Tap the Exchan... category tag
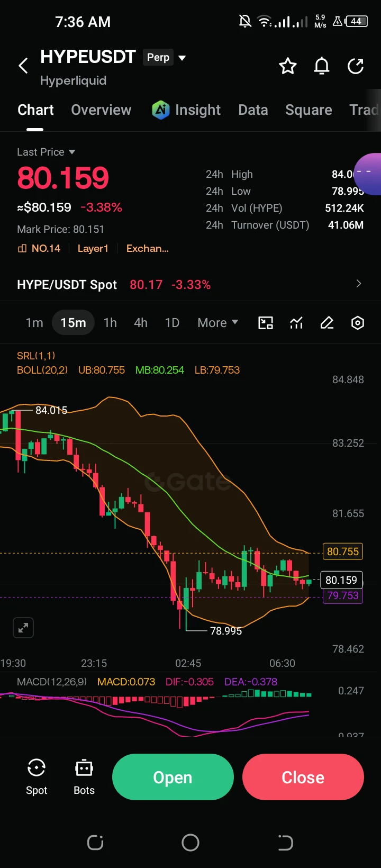The height and width of the screenshot is (868, 381). 148,248
